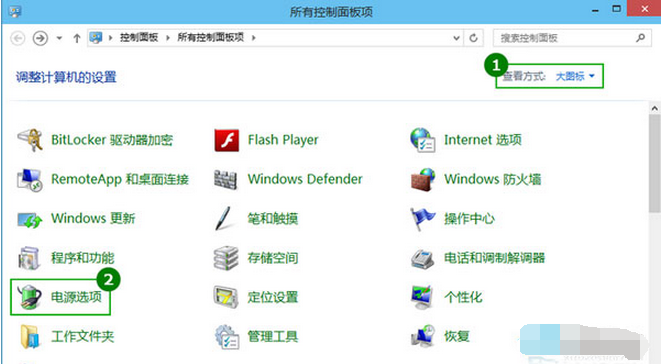Click the Flash Player icon
661x364 pixels.
click(x=226, y=140)
